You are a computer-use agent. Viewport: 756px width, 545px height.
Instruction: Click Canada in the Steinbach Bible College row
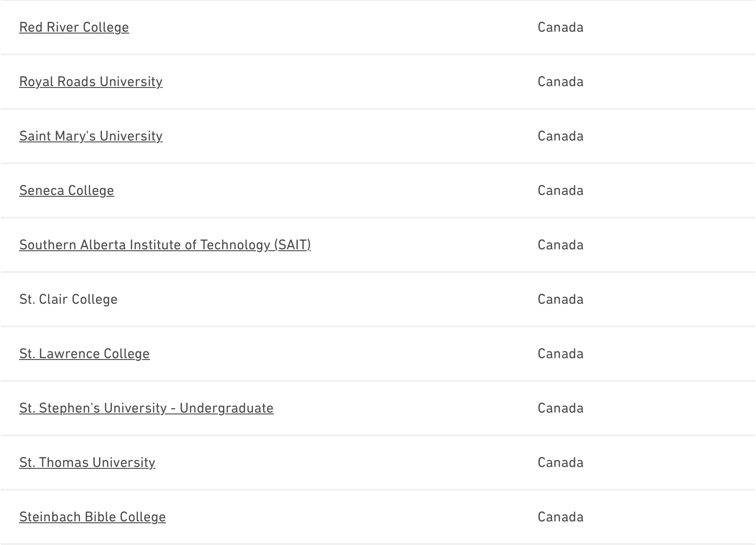point(560,517)
